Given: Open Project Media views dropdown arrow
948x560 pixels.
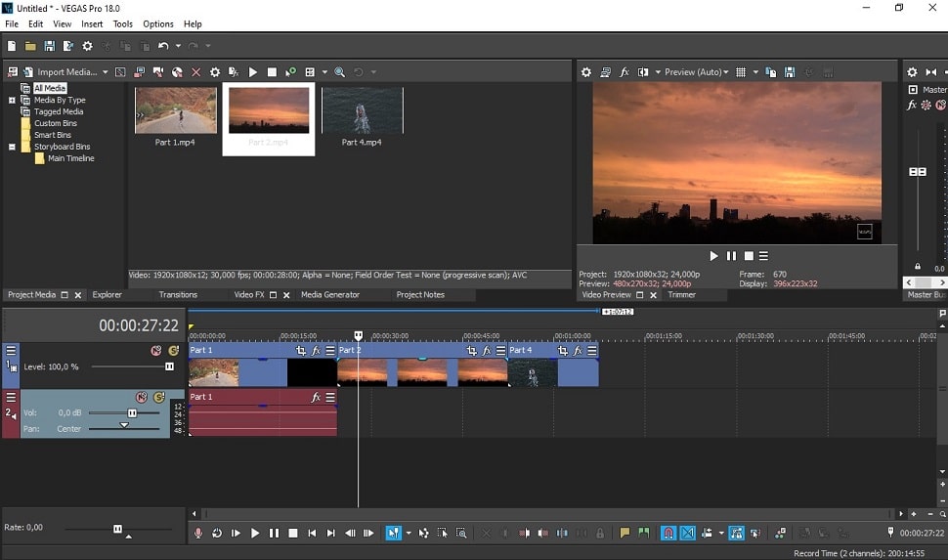Looking at the screenshot, I should pos(324,72).
